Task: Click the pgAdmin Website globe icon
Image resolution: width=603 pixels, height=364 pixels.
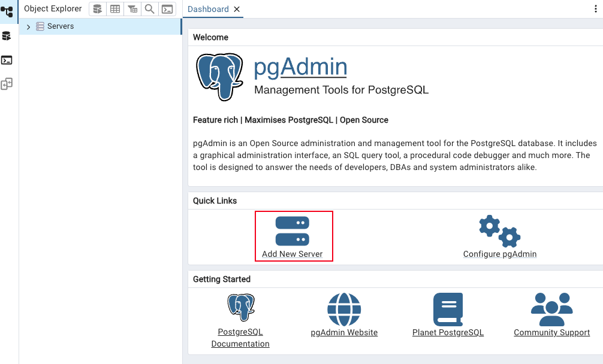Action: tap(344, 309)
